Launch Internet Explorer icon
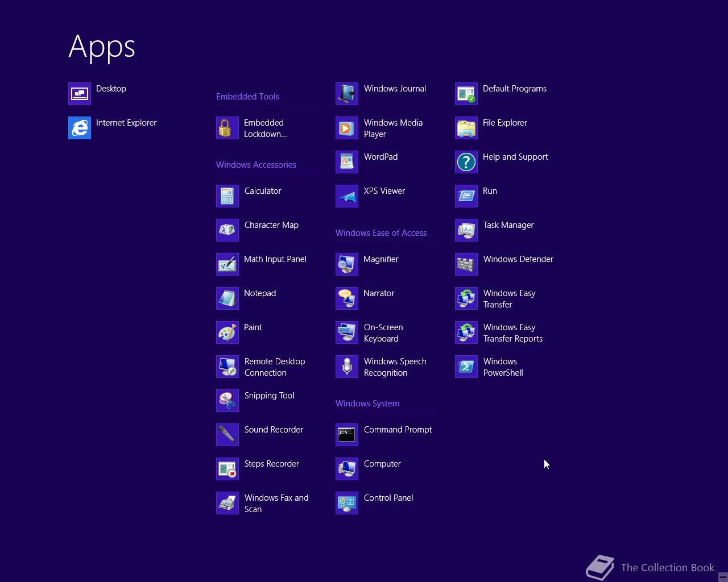Screen dimensions: 728x582 [80, 128]
